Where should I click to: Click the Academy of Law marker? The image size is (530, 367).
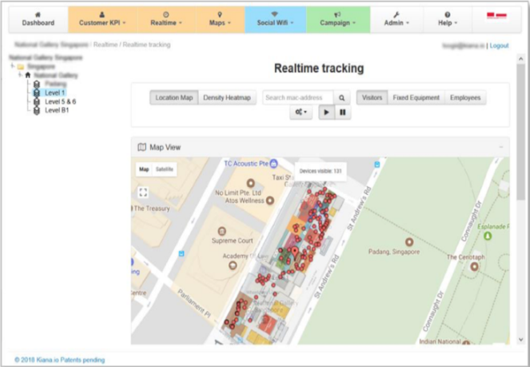coord(233,266)
